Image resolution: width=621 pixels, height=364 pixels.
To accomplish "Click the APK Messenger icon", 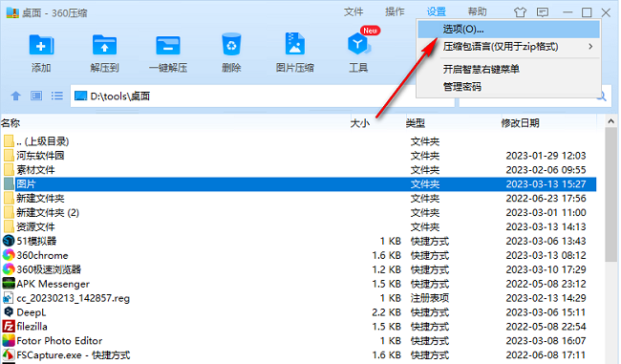I will click(9, 284).
